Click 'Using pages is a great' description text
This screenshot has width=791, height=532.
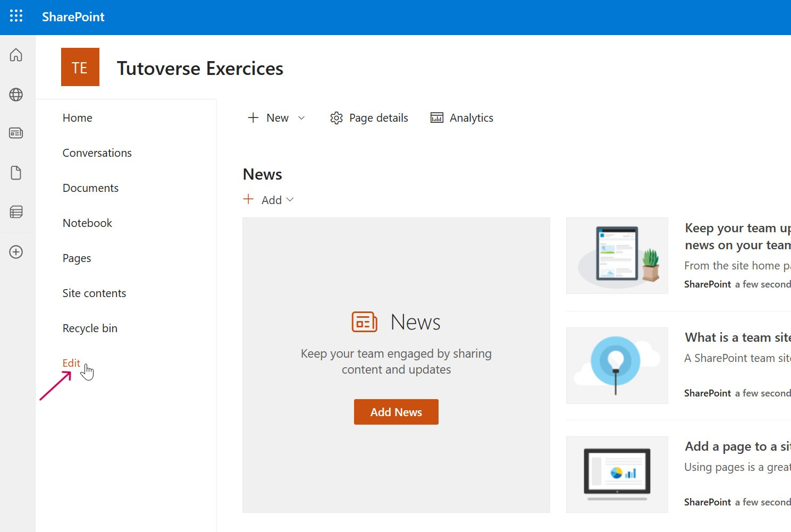[737, 467]
